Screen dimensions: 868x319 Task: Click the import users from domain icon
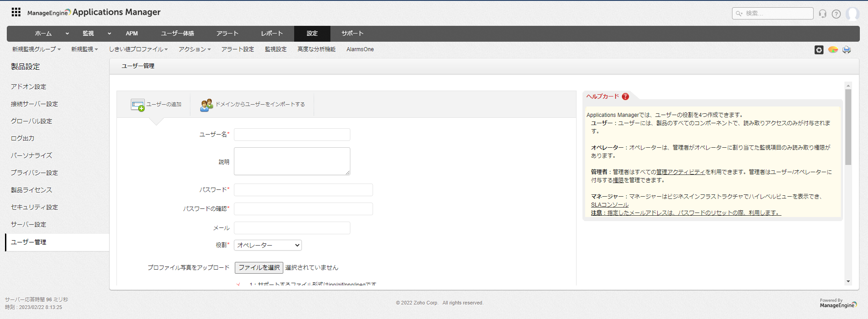tap(207, 105)
